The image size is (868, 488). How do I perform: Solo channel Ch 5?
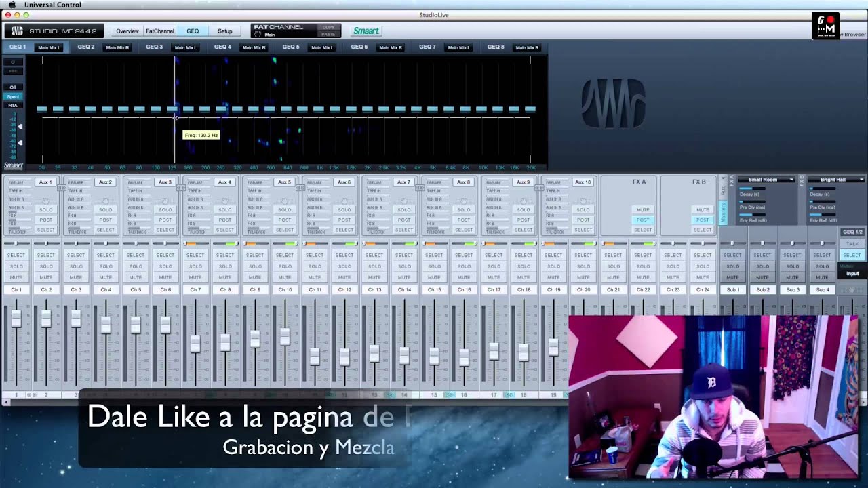[136, 266]
